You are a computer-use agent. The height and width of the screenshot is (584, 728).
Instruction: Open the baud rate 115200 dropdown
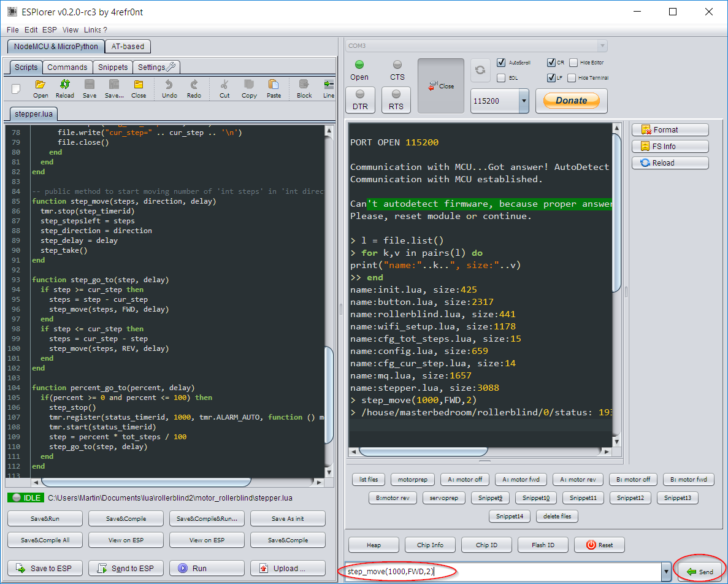523,101
